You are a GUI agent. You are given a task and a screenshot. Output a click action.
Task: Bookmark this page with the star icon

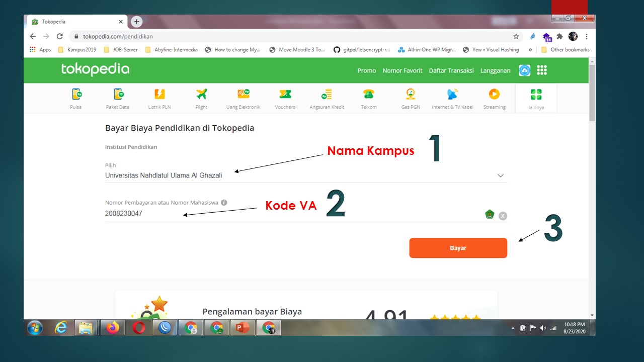[x=516, y=37]
